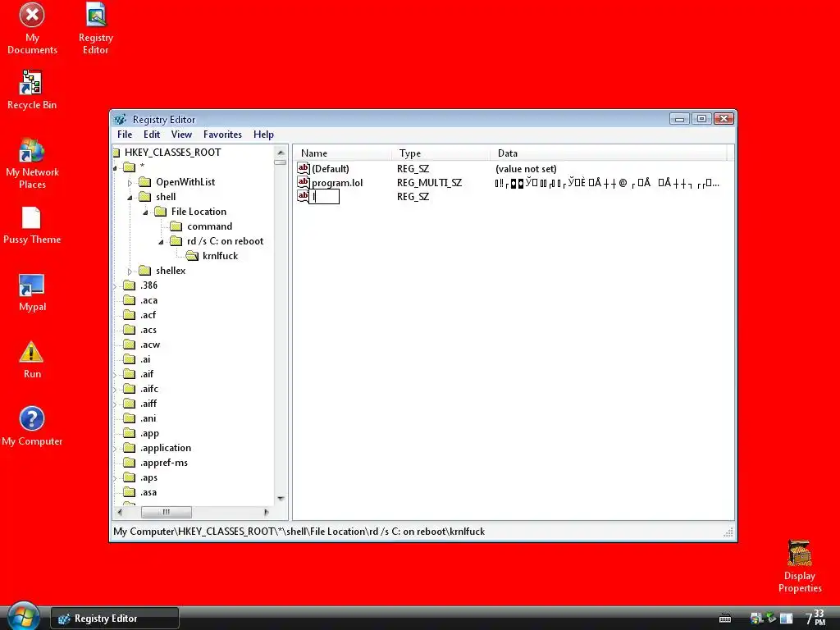This screenshot has width=840, height=630.
Task: Click the keyboard icon in system tray
Action: point(725,619)
